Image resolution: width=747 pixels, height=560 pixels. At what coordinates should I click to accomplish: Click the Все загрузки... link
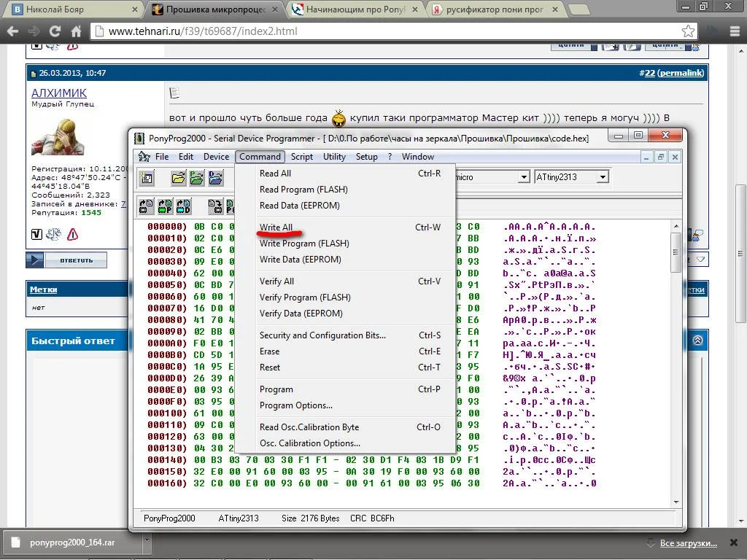tap(689, 542)
